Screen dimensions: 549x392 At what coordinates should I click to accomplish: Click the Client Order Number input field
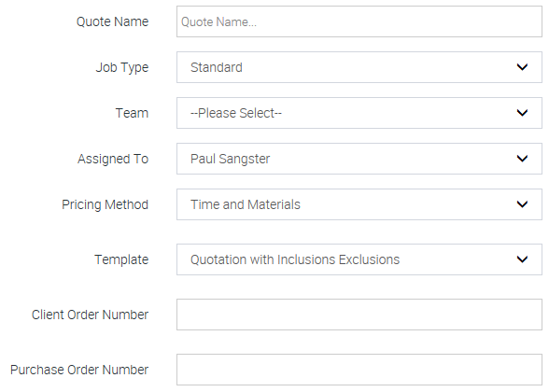point(359,315)
